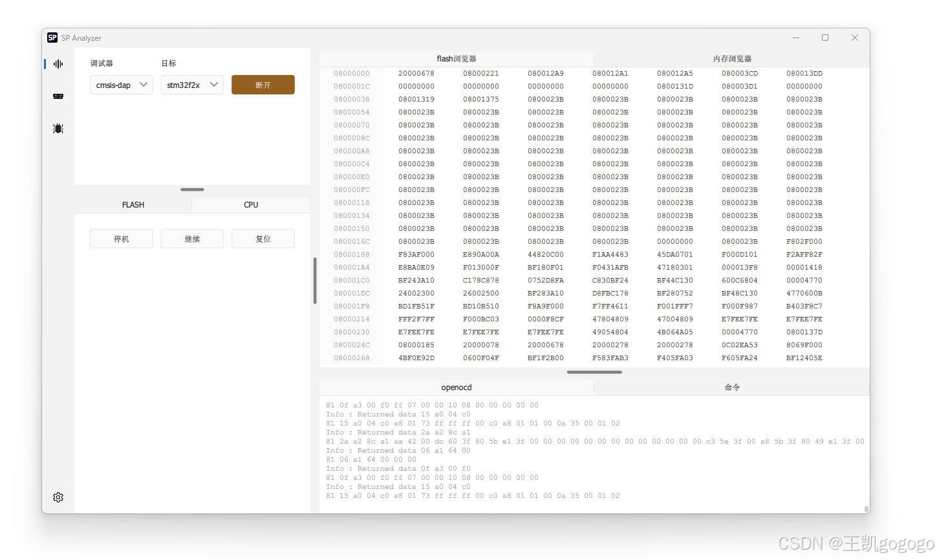Switch to the FLASH tab
The width and height of the screenshot is (937, 560).
(133, 205)
